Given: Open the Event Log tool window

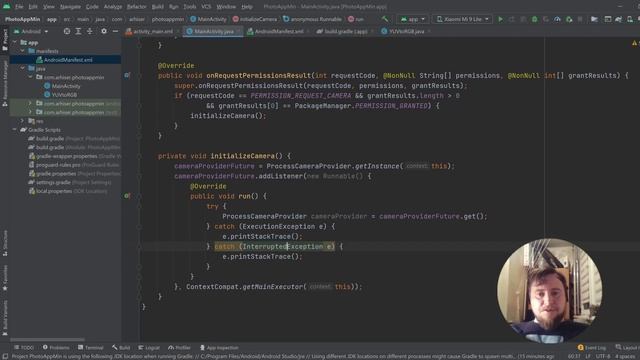Looking at the screenshot, I should tap(591, 348).
